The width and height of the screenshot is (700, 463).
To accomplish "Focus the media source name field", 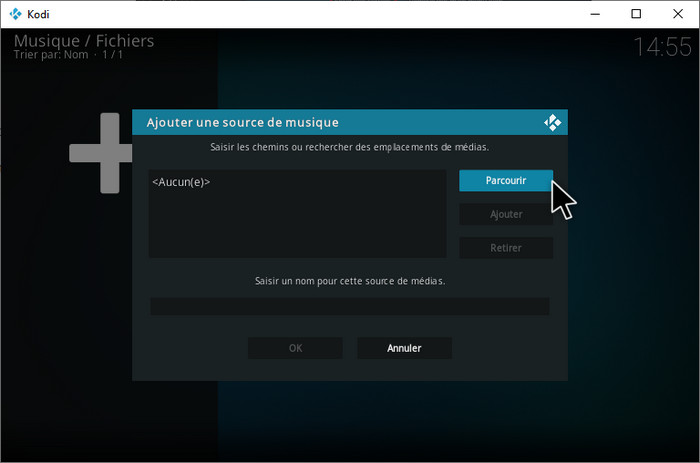I will click(350, 307).
